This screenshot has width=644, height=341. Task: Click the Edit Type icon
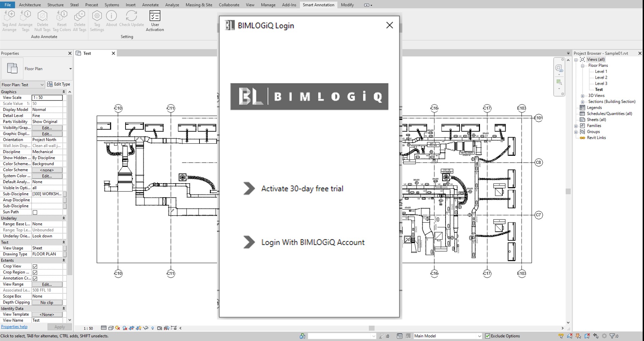(x=50, y=84)
